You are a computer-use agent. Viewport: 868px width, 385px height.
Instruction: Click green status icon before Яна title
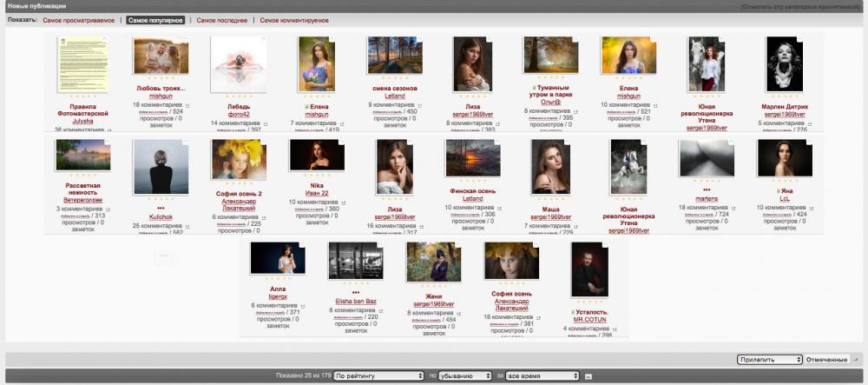(779, 191)
